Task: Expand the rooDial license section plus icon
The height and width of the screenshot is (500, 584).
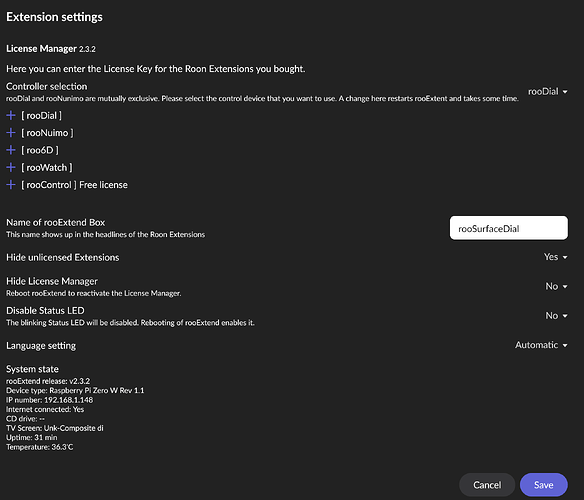Action: tap(11, 115)
